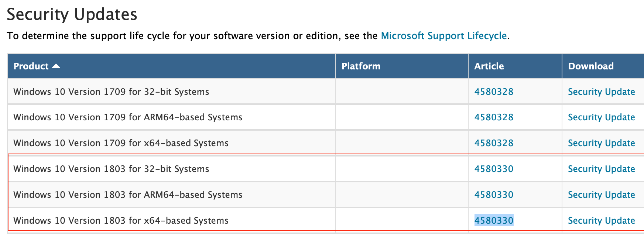Open article 4580328 for 1709 32-bit Systems

(x=494, y=92)
